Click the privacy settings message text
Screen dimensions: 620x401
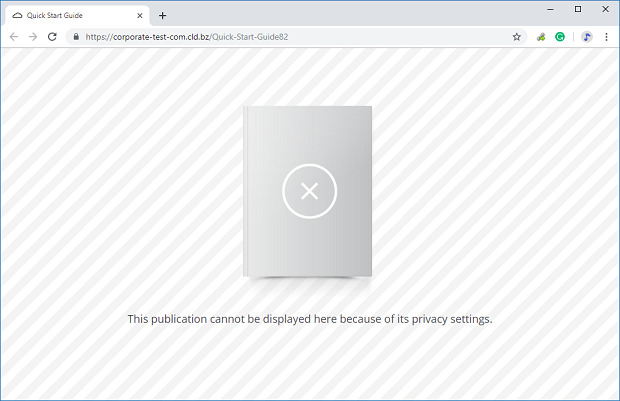(310, 319)
